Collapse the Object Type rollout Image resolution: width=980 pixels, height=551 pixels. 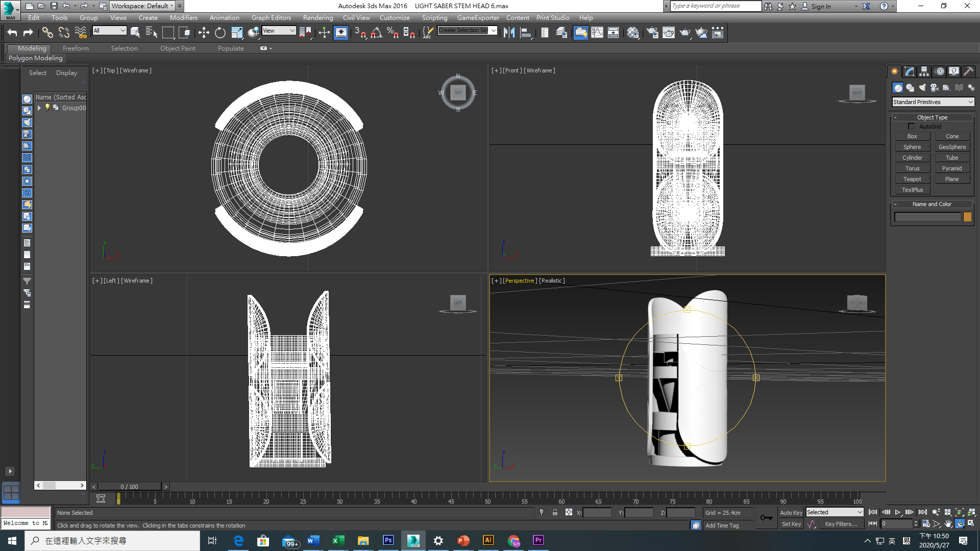point(933,117)
